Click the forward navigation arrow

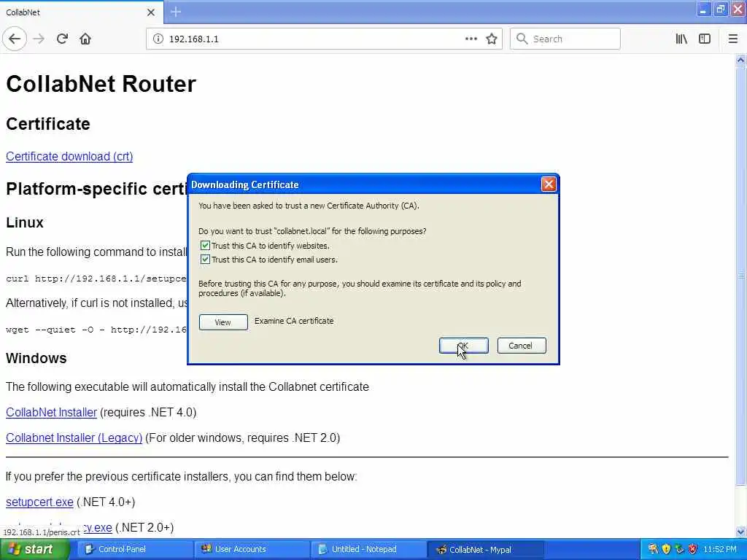39,39
